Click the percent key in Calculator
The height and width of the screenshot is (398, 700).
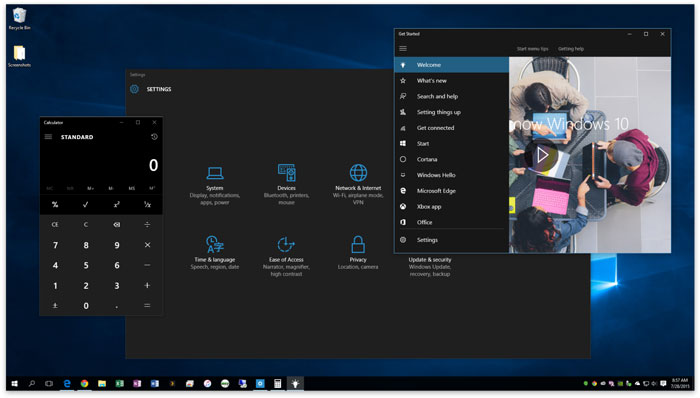[x=55, y=204]
